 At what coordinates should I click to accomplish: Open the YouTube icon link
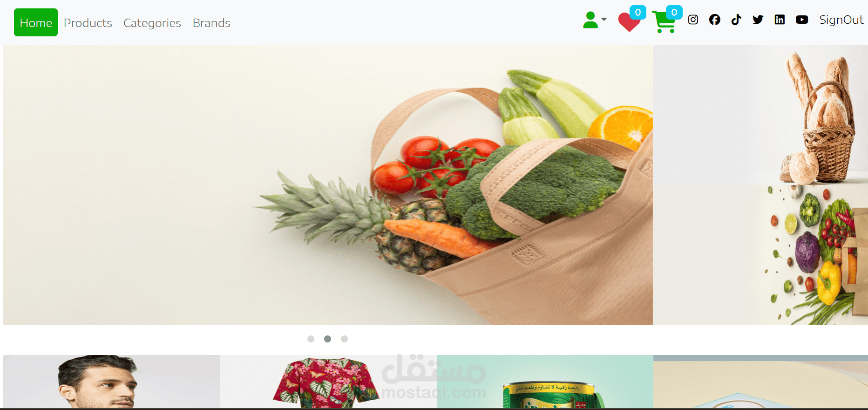click(802, 20)
